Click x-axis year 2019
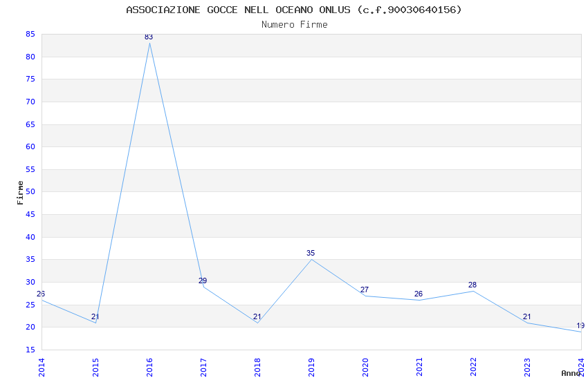This screenshot has height=380, width=588. tap(311, 368)
